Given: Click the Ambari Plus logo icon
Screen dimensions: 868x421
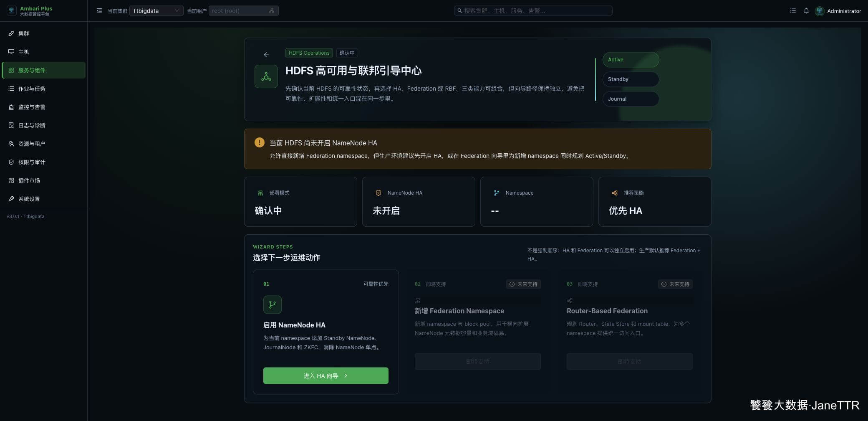Looking at the screenshot, I should coord(12,11).
